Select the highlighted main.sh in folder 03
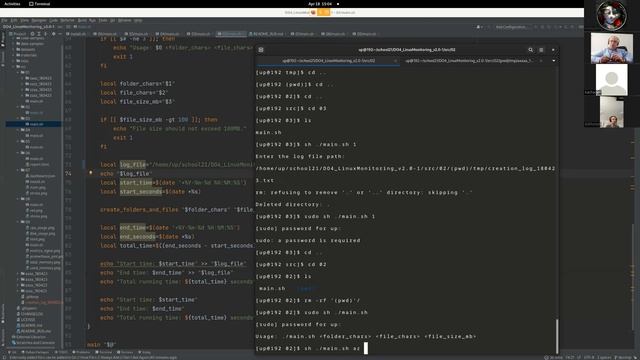 [33, 124]
